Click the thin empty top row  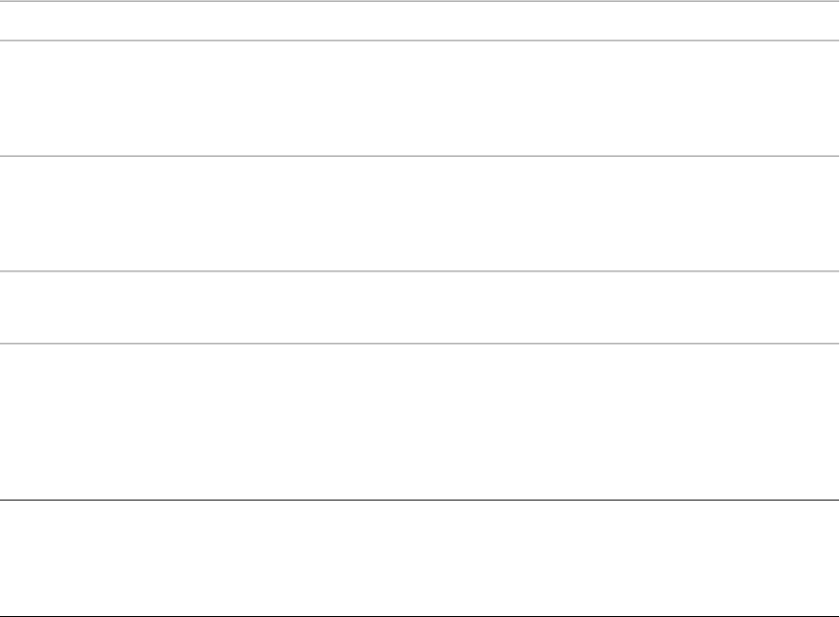[420, 21]
